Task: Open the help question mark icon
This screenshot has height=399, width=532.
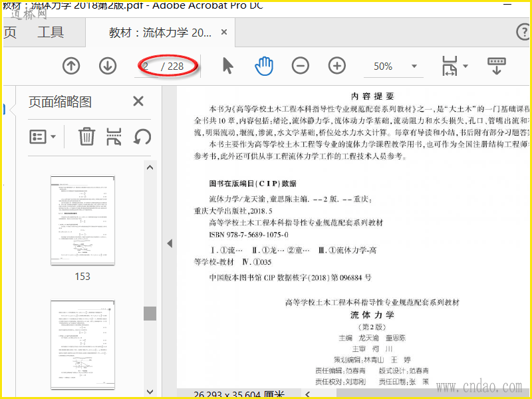Action: pyautogui.click(x=523, y=32)
